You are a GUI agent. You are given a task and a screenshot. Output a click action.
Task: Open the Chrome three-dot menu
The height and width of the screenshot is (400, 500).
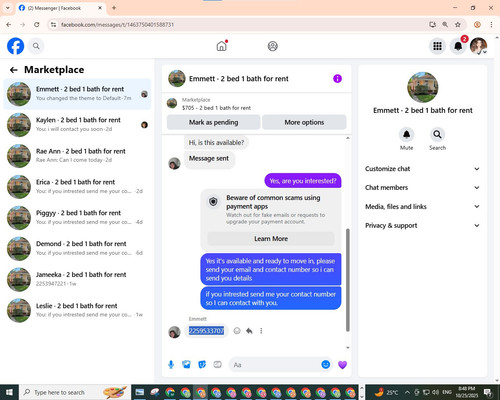[x=491, y=24]
